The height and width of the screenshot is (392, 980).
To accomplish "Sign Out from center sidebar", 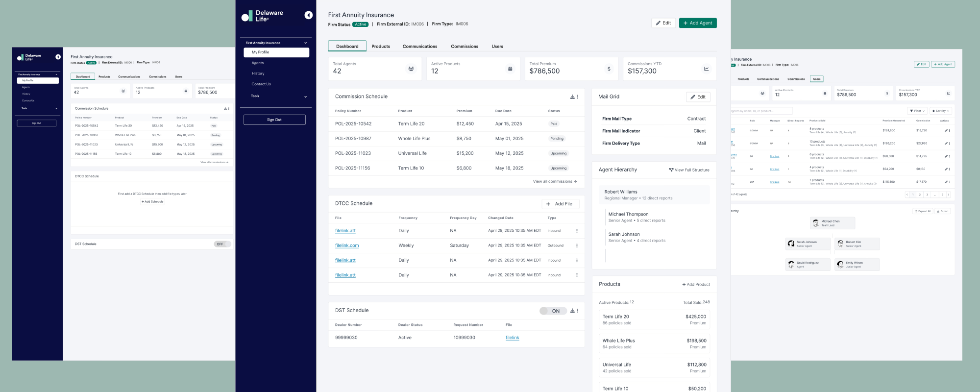I will click(x=274, y=120).
